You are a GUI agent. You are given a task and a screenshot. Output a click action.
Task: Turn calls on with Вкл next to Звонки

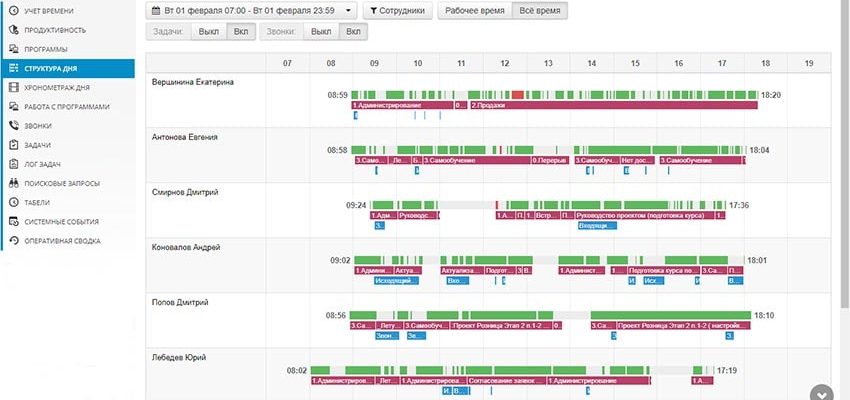(353, 32)
